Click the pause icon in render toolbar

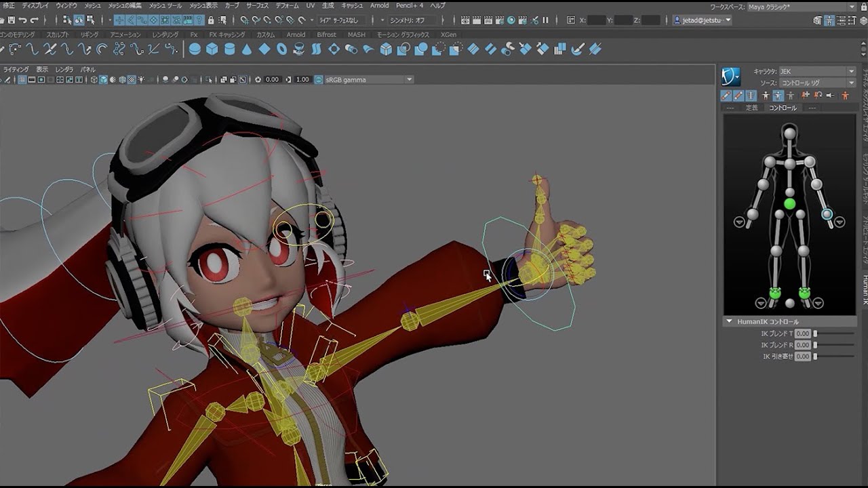pos(545,20)
